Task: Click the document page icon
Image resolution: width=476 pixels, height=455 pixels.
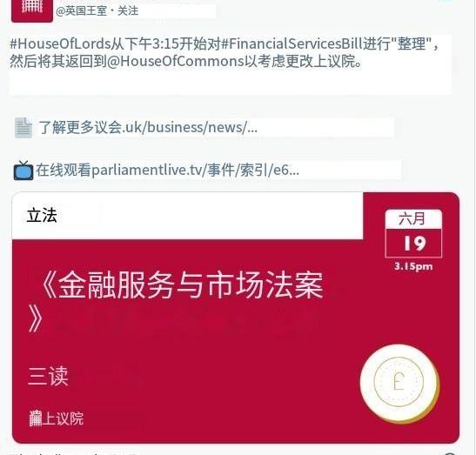Action: [x=23, y=128]
